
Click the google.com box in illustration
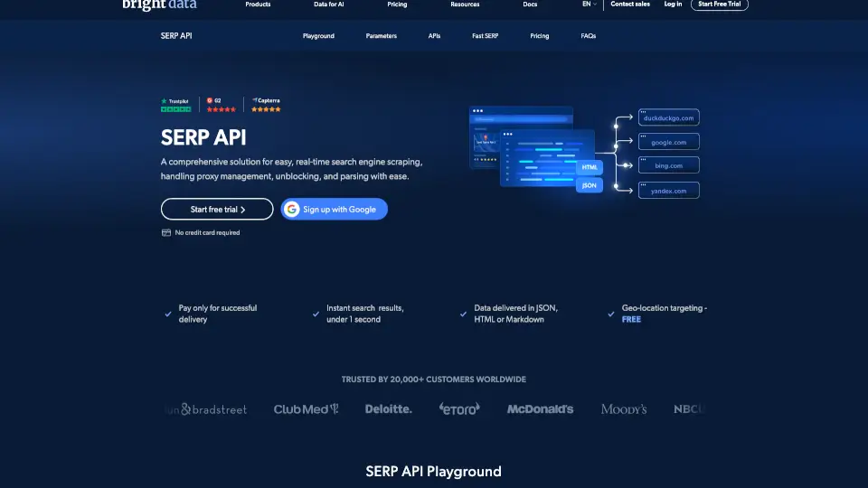669,142
